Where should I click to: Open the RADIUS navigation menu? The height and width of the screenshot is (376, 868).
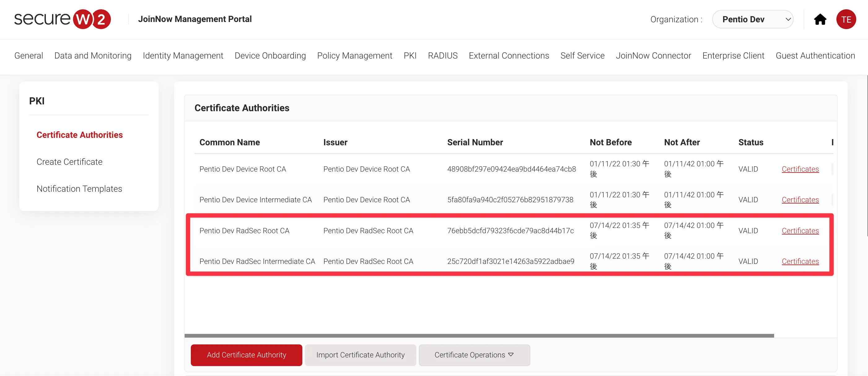(442, 55)
